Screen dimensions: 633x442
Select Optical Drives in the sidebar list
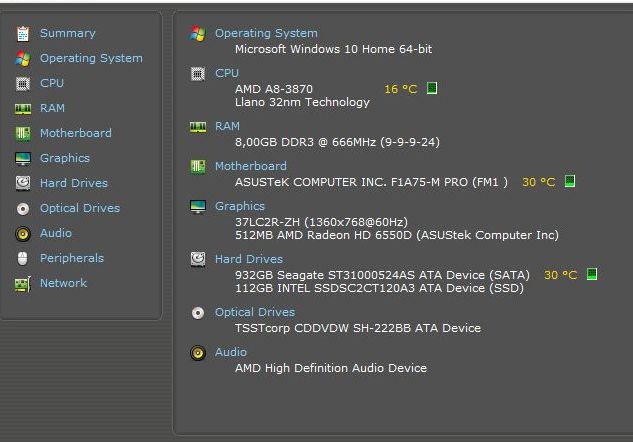coord(80,208)
